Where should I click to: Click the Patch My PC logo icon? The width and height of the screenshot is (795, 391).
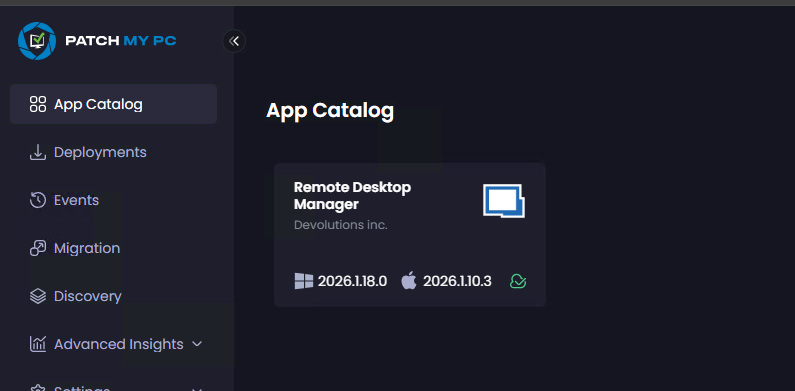37,41
